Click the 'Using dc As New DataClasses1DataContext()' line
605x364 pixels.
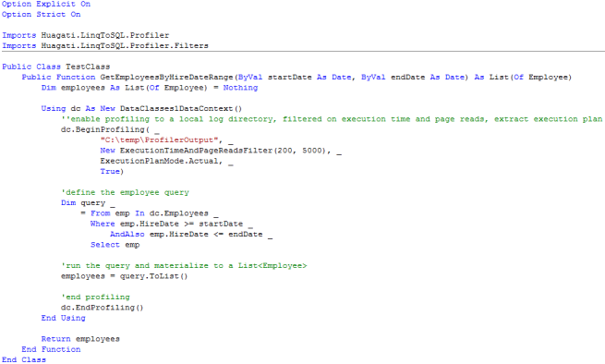coord(141,108)
